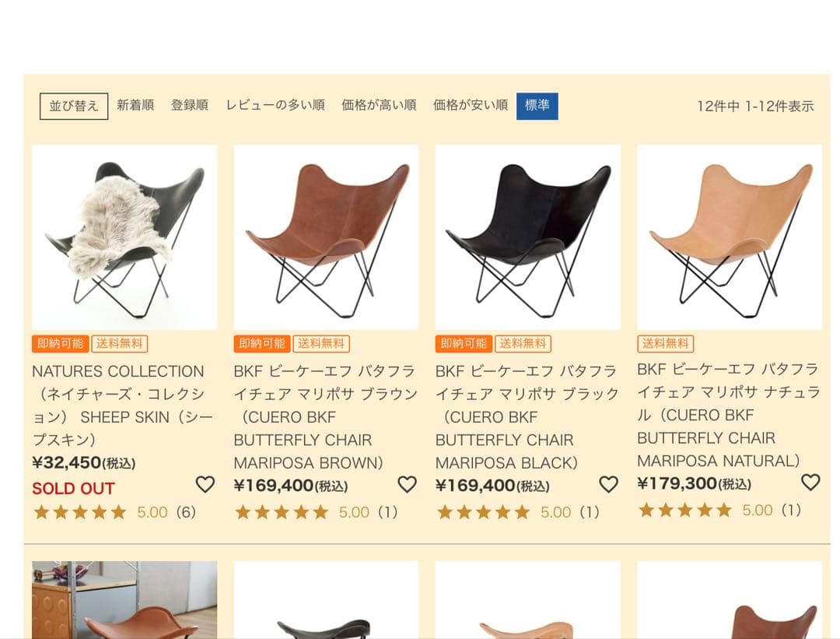Sort by 登録順
The image size is (840, 639).
coord(189,105)
